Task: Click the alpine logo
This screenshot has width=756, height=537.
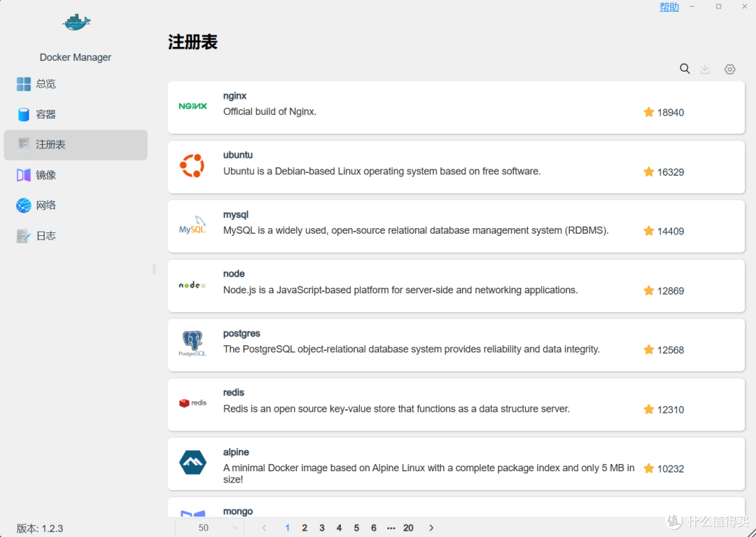Action: pos(193,462)
